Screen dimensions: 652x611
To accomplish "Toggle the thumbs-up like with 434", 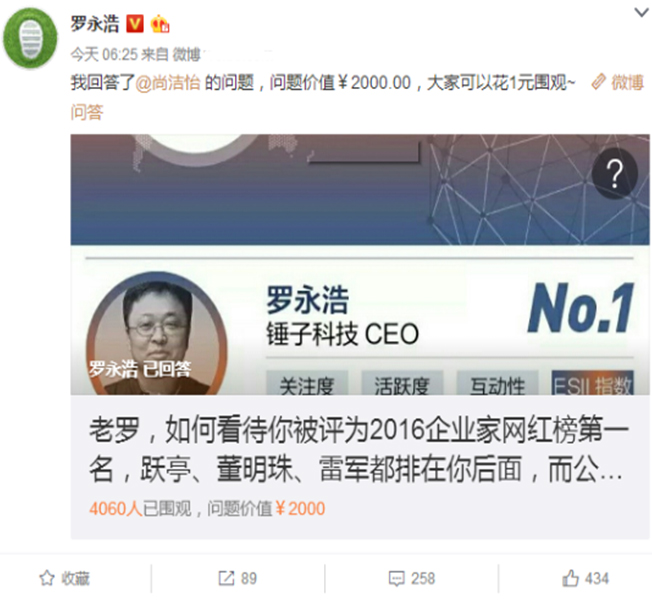I will tap(570, 578).
